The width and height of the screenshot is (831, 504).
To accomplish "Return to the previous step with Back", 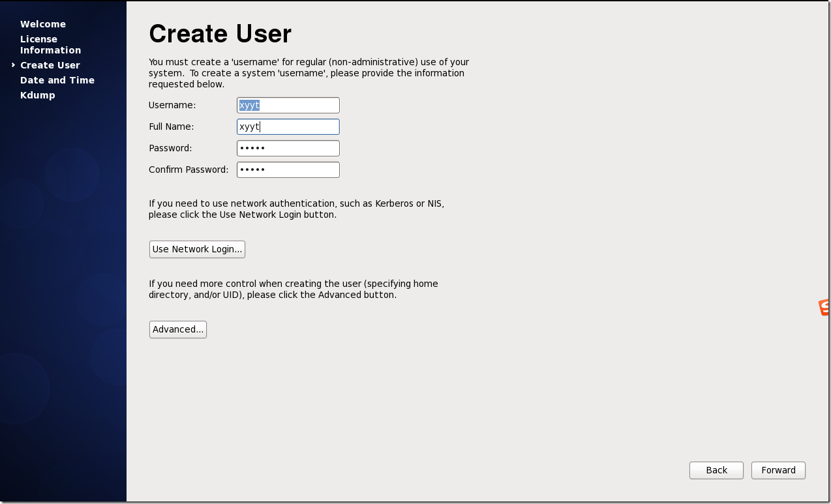I will (x=716, y=470).
